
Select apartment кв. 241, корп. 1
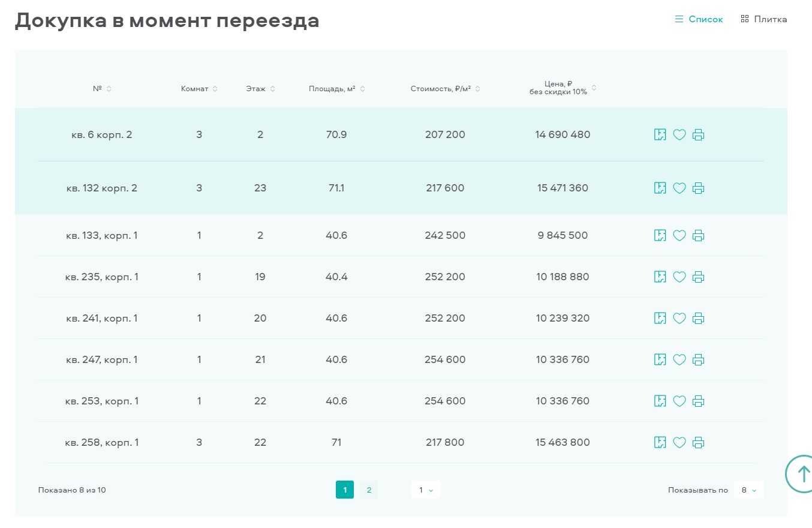tap(102, 319)
